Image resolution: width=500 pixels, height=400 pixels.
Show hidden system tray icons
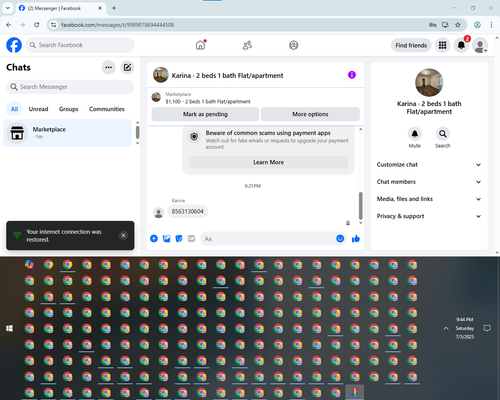click(446, 328)
